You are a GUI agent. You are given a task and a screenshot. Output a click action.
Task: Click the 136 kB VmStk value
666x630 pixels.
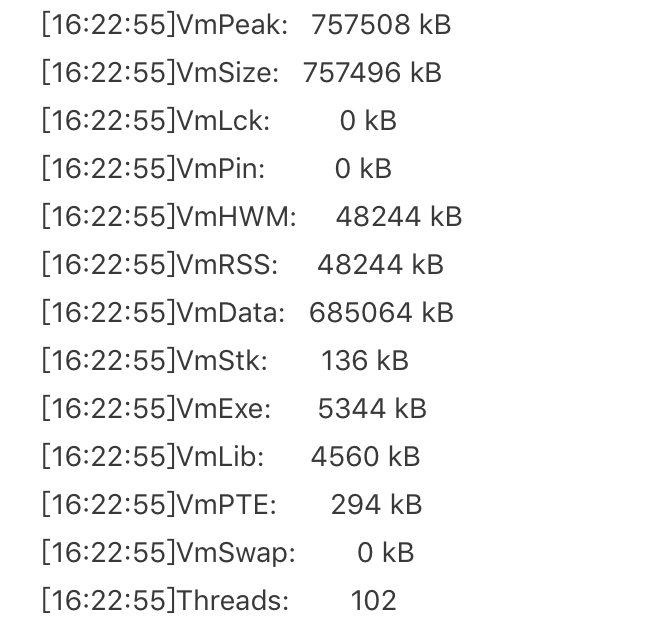[x=364, y=360]
